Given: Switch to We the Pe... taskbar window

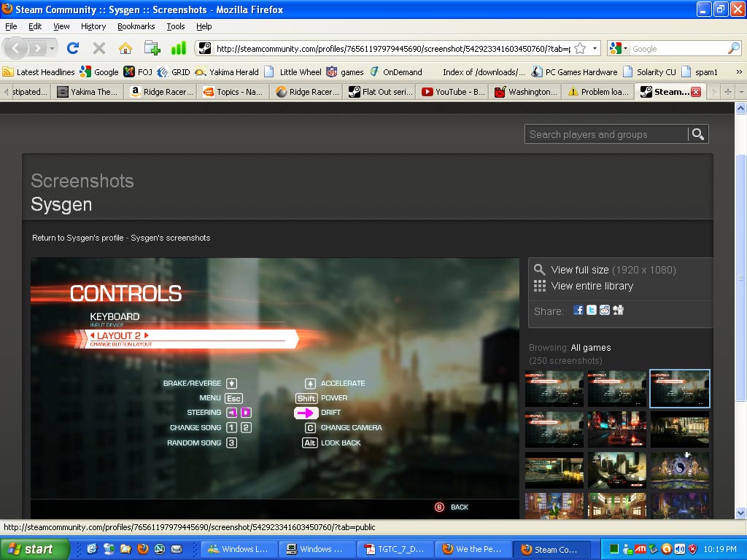Looking at the screenshot, I should (473, 549).
